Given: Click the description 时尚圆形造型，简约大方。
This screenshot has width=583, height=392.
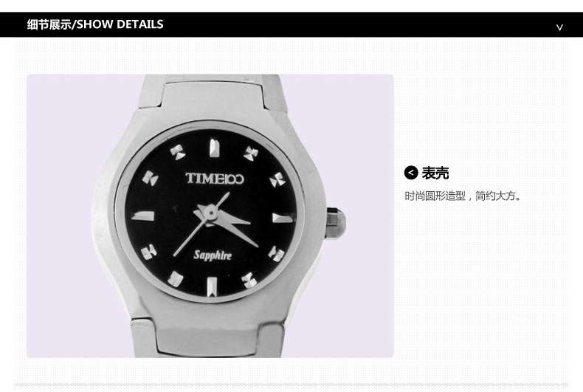Looking at the screenshot, I should [x=463, y=196].
